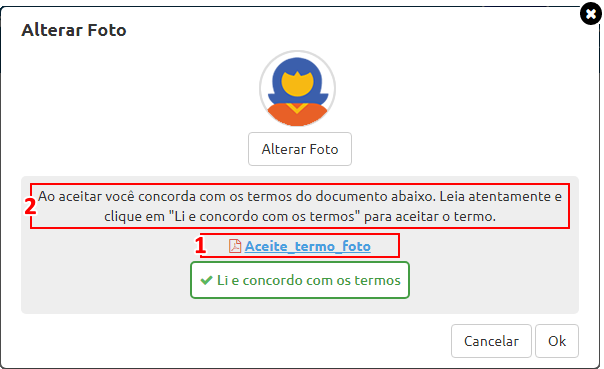Open the PDF icon beside Aceite_termo_foto
The height and width of the screenshot is (369, 604).
coord(235,246)
